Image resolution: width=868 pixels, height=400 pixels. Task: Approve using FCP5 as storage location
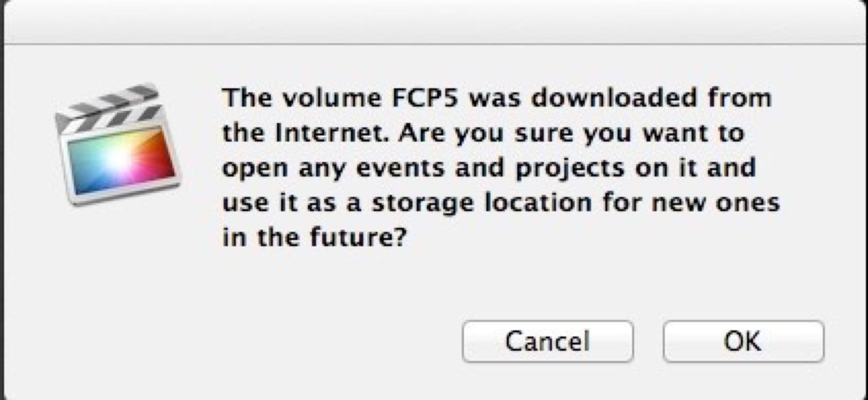743,341
